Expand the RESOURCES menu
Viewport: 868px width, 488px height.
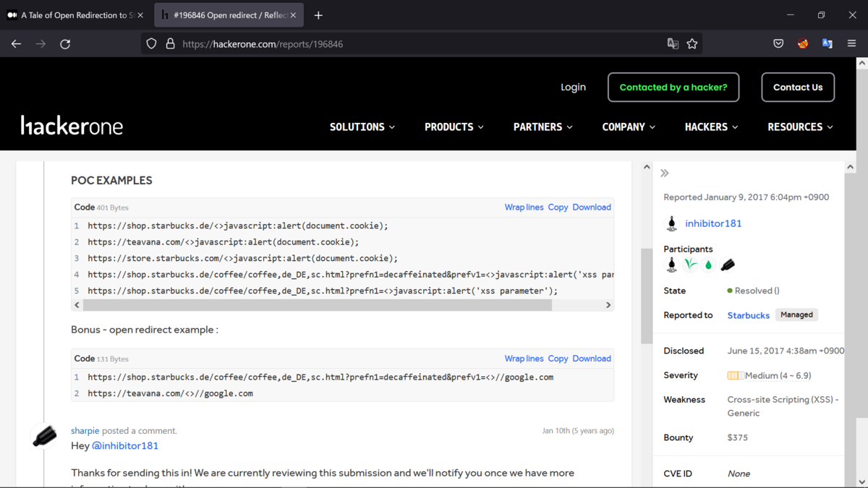pyautogui.click(x=801, y=127)
